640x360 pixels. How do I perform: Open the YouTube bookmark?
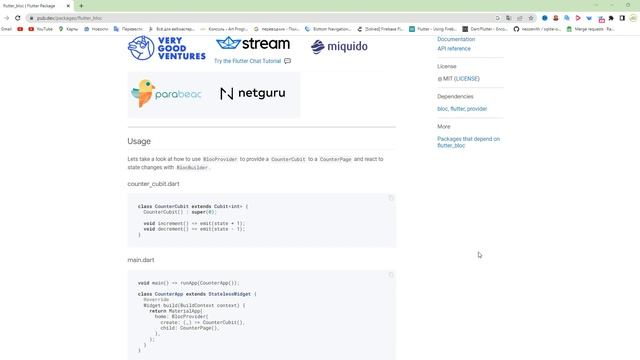tap(40, 29)
